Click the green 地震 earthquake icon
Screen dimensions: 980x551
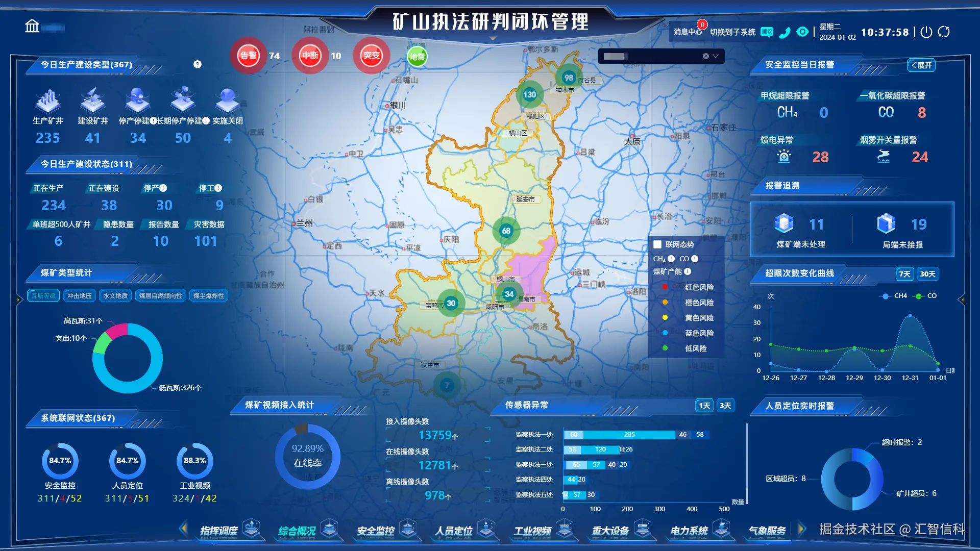point(416,57)
